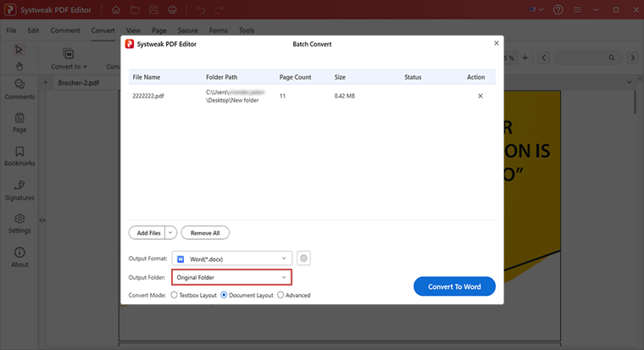Open the Comments sidebar panel
The width and height of the screenshot is (644, 350).
pos(19,90)
